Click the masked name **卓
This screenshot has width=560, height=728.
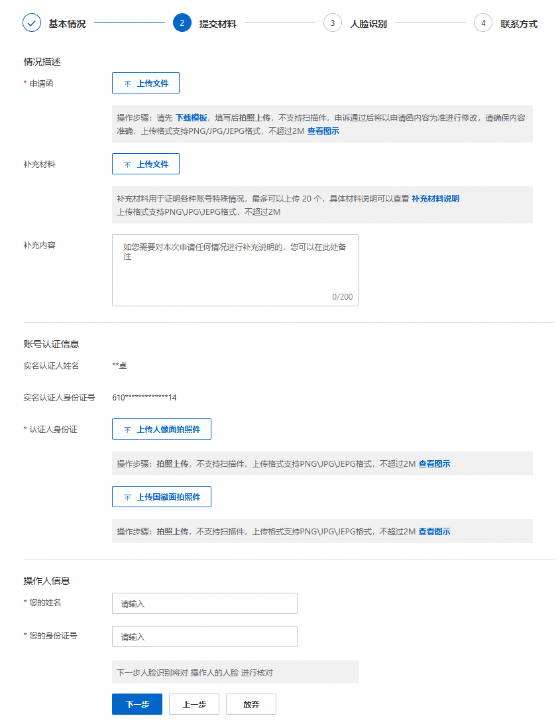(120, 366)
